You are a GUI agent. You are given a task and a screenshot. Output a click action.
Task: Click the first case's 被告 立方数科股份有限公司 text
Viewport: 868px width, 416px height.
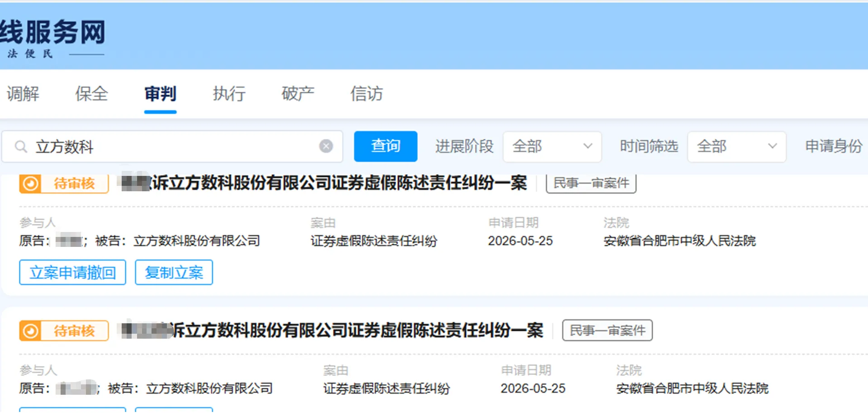[x=178, y=241]
